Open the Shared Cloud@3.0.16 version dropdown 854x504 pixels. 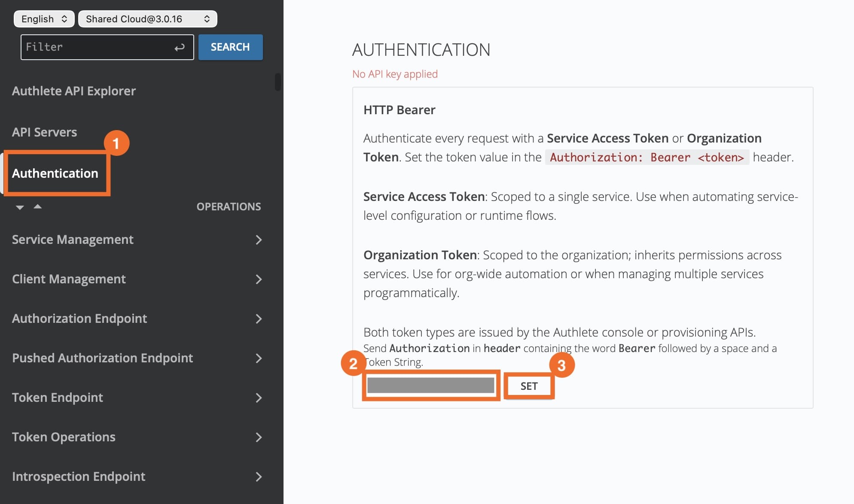pos(147,19)
